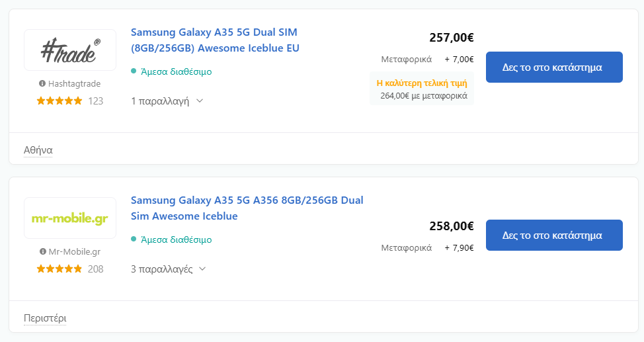Click the mr-mobile.gr store logo

coord(70,218)
